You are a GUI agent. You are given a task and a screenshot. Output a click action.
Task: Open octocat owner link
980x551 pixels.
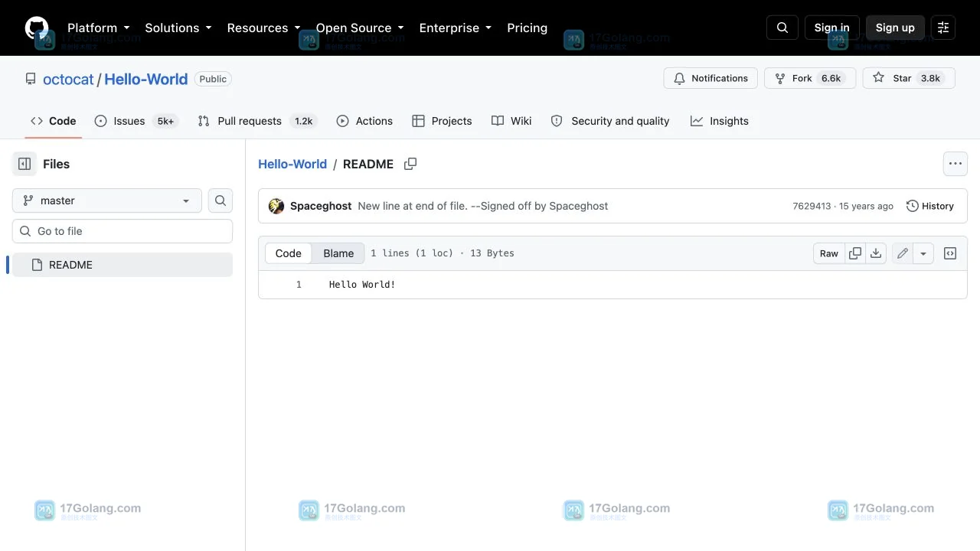68,79
